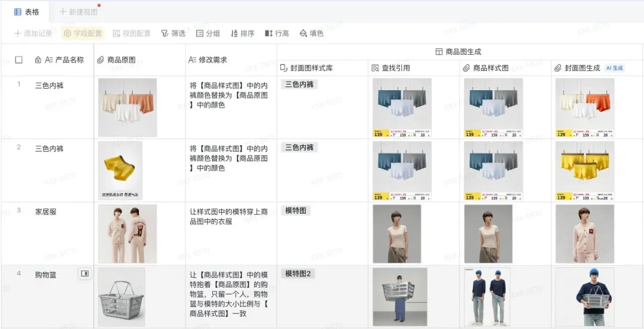Select row 1 product name 三色内裤
This screenshot has height=329, width=644.
click(x=49, y=85)
